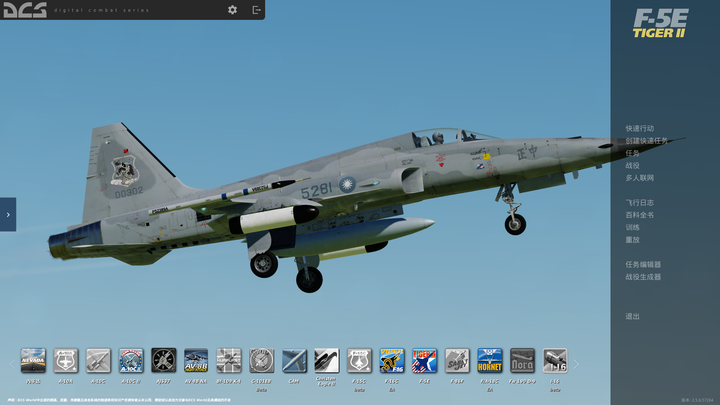Select the A-10C II module icon
Screen dimensions: 720x405
(131, 360)
